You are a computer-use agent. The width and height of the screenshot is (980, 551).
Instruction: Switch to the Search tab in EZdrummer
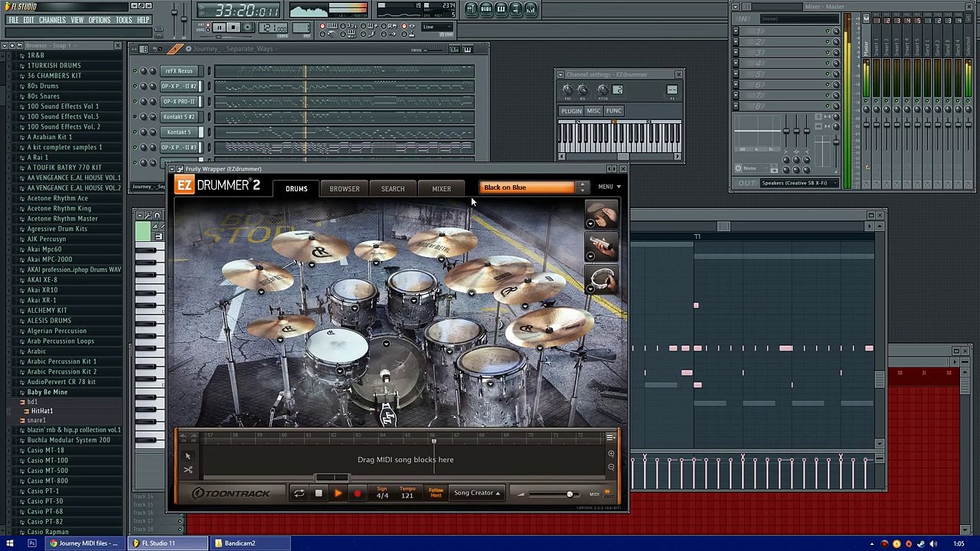tap(393, 188)
